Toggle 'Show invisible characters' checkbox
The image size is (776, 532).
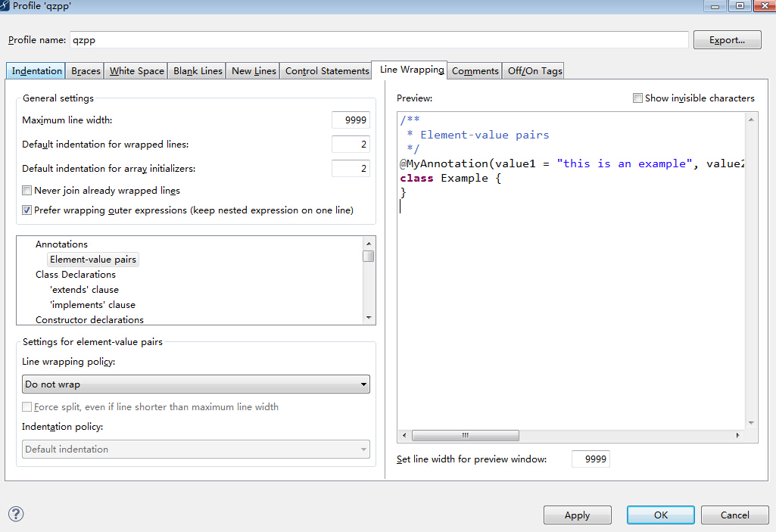point(638,98)
